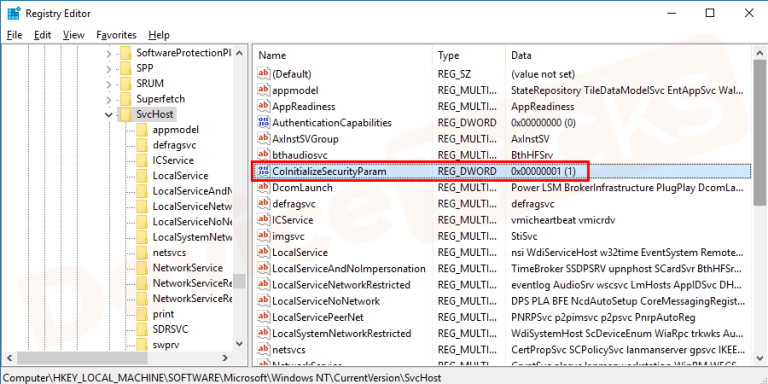The width and height of the screenshot is (768, 384).
Task: Click the DcomLaunch value icon
Action: click(264, 188)
